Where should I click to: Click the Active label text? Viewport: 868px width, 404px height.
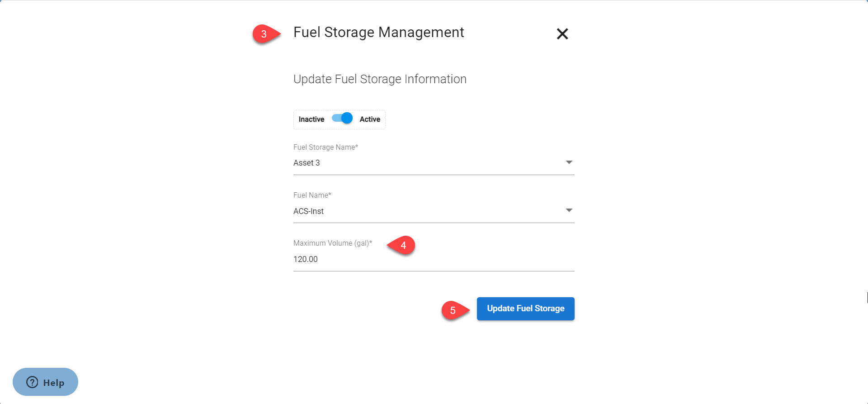[369, 119]
